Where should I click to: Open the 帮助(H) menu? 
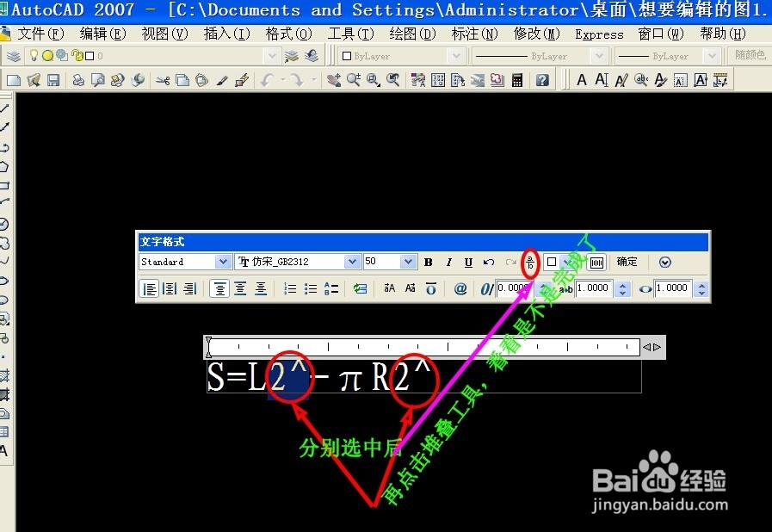pyautogui.click(x=723, y=34)
